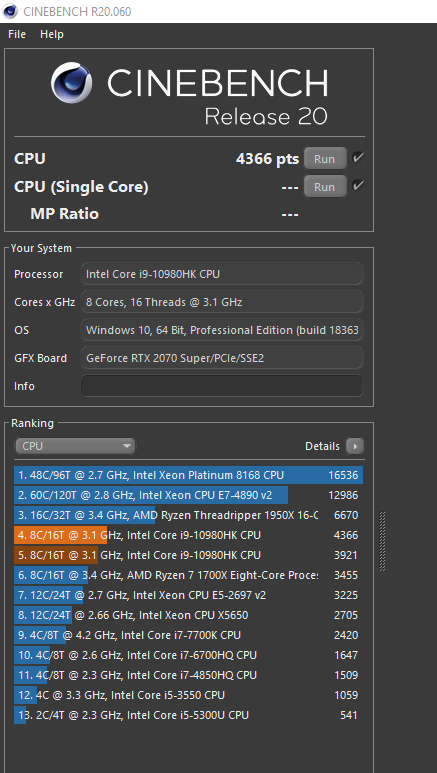Open the File menu
This screenshot has width=437, height=773.
point(17,34)
